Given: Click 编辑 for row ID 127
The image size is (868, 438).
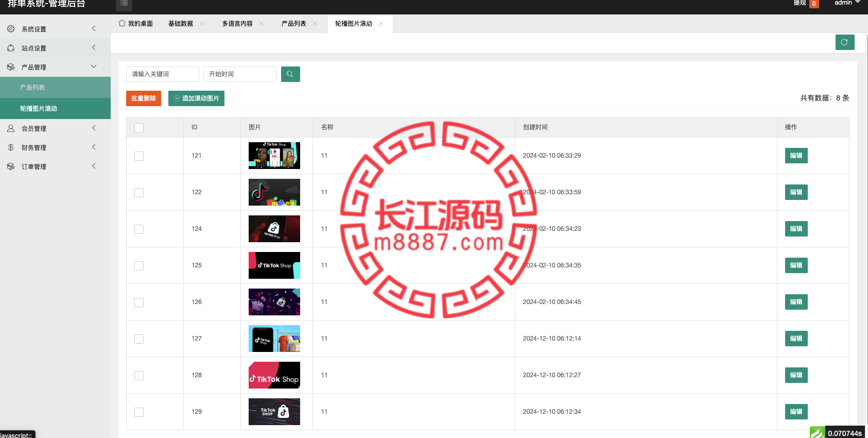Looking at the screenshot, I should [796, 339].
